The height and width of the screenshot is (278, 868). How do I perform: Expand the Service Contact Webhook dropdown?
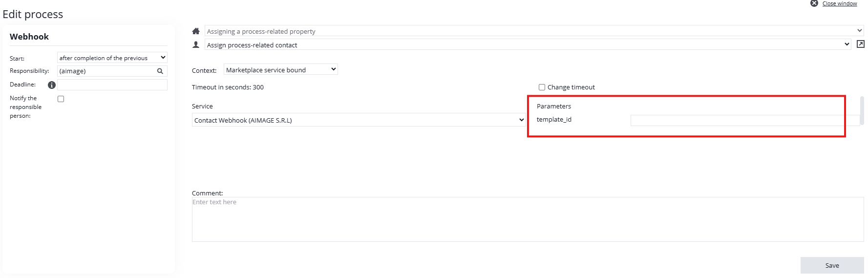359,120
